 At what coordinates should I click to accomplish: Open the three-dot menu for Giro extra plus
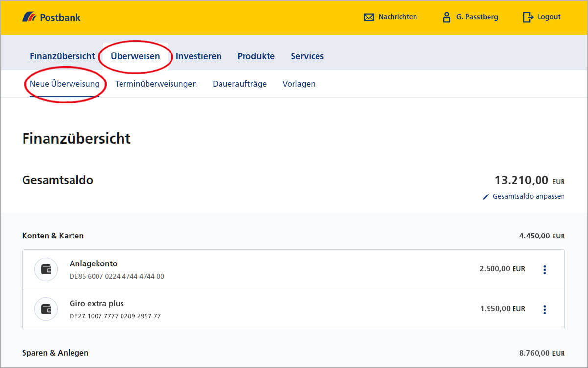[x=545, y=309]
